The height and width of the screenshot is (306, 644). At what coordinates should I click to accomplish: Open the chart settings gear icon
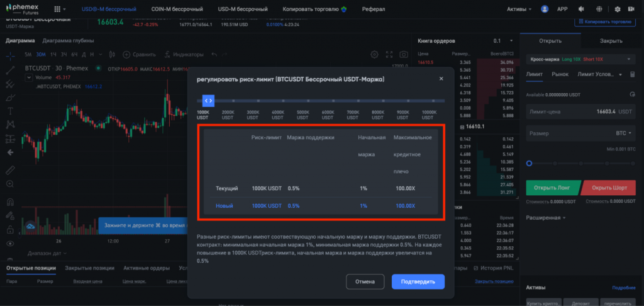[374, 55]
